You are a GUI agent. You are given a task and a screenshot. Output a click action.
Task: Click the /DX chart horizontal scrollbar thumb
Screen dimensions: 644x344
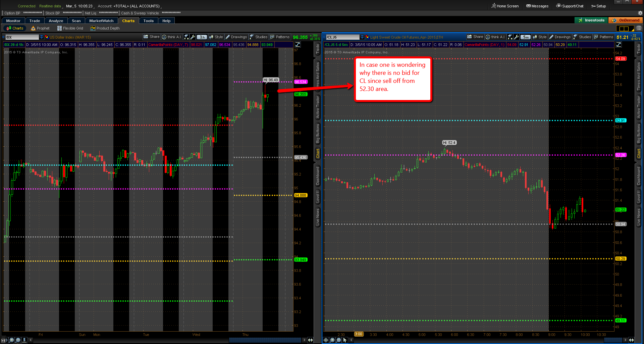tap(265, 340)
